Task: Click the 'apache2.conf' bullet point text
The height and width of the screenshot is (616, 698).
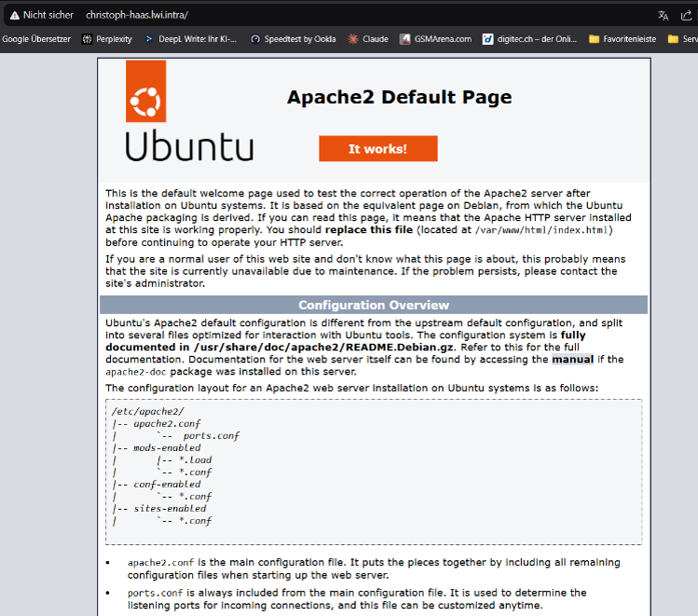Action: click(x=160, y=563)
